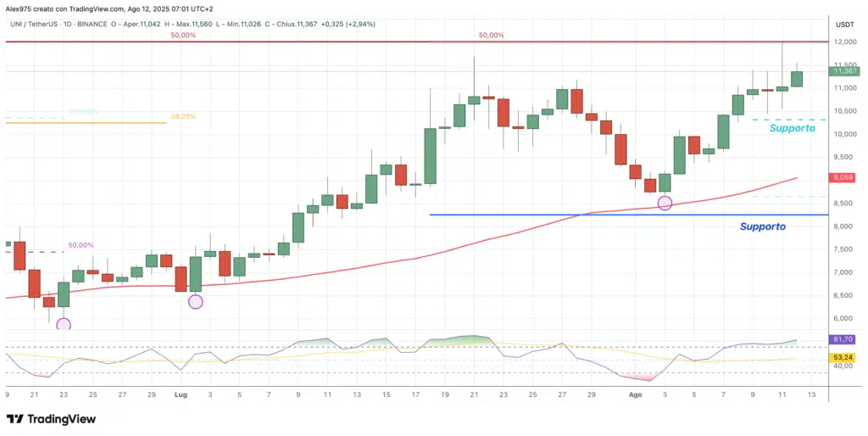The width and height of the screenshot is (868, 436).
Task: Select the purple circle marker near Ago 3
Action: point(665,203)
